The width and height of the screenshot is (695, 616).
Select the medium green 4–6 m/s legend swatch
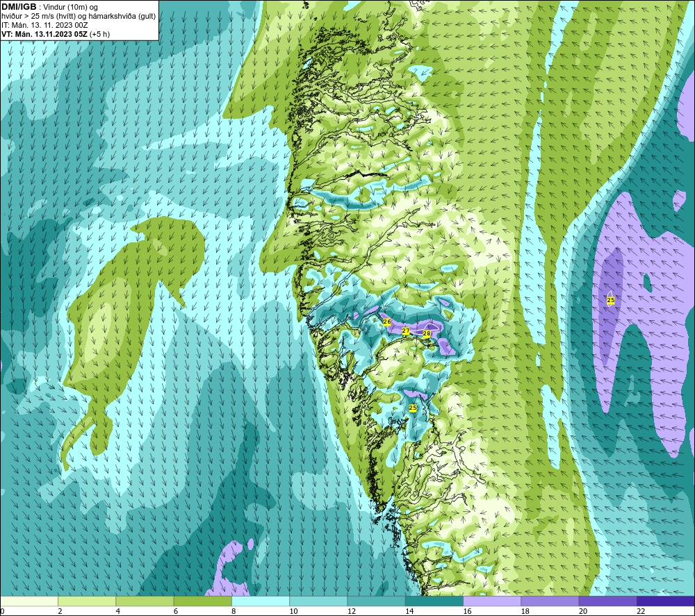[x=145, y=601]
